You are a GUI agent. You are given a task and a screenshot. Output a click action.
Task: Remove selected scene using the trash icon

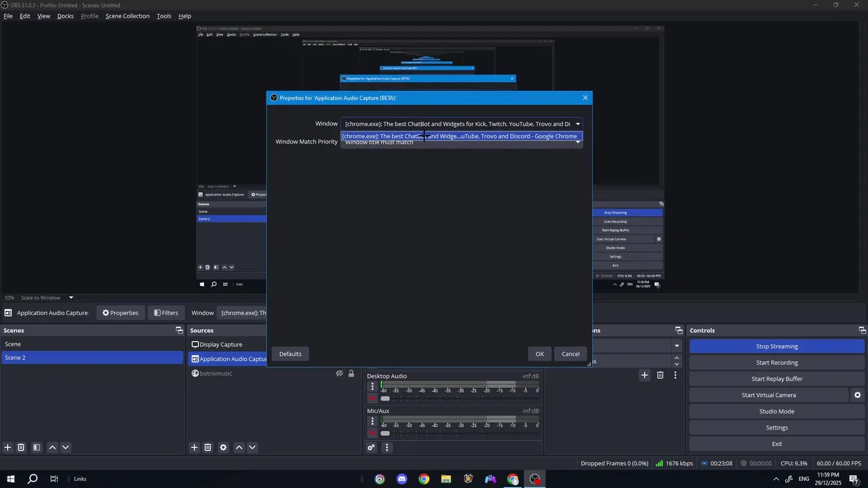(x=21, y=447)
